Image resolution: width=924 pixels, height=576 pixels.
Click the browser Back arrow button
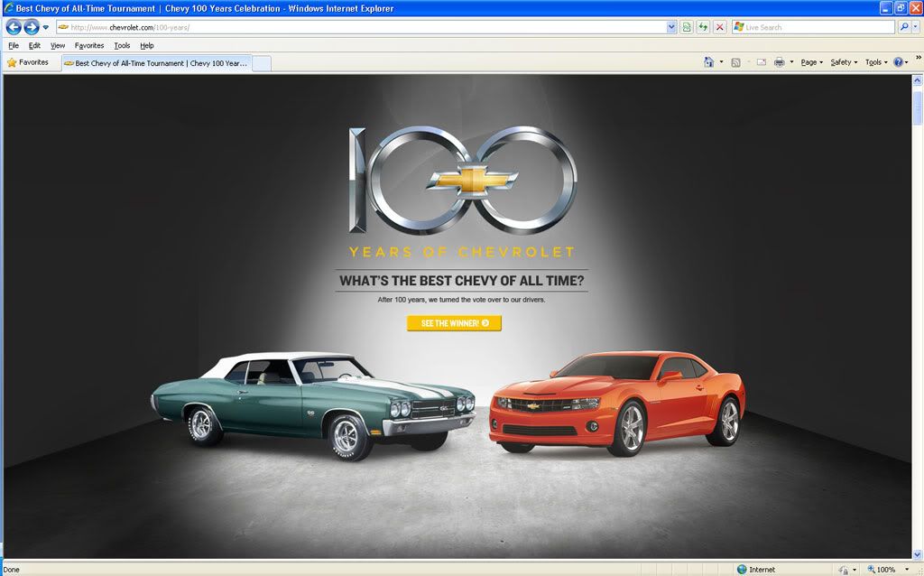pyautogui.click(x=14, y=27)
